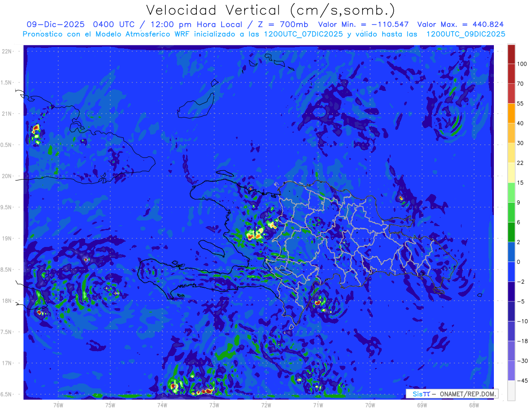Select the date text '09-Dic-2025'
532x411 pixels.
tap(56, 24)
